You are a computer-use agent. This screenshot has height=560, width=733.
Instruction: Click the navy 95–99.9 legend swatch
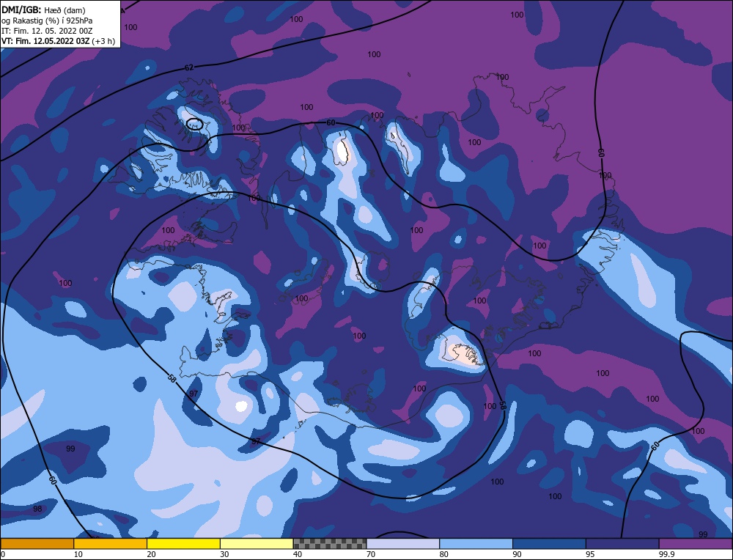(x=622, y=544)
